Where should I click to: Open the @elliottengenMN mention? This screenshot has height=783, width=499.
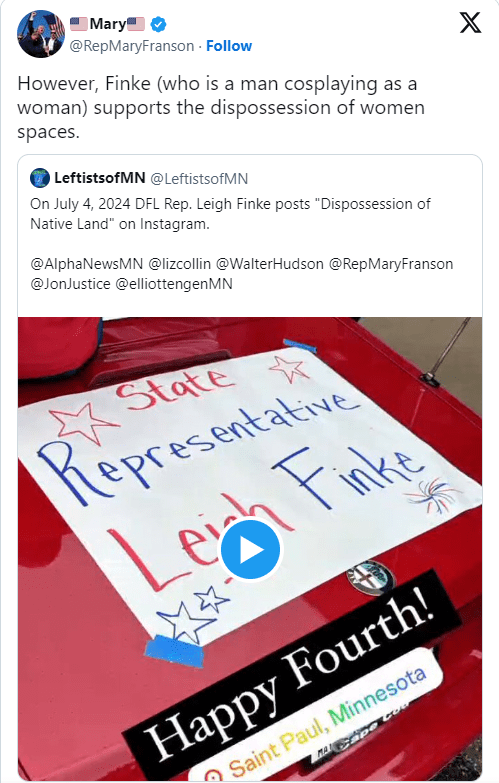174,284
